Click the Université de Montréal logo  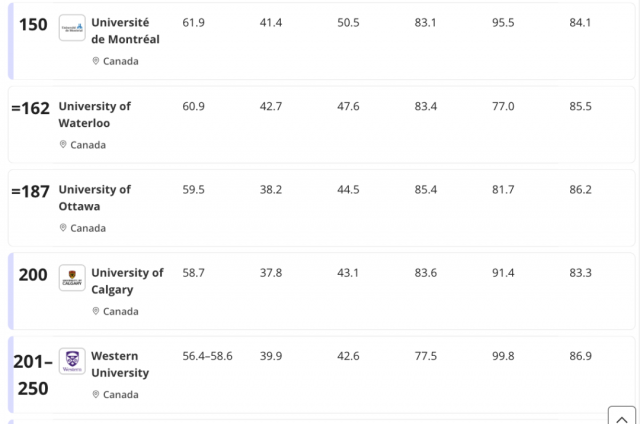click(72, 28)
